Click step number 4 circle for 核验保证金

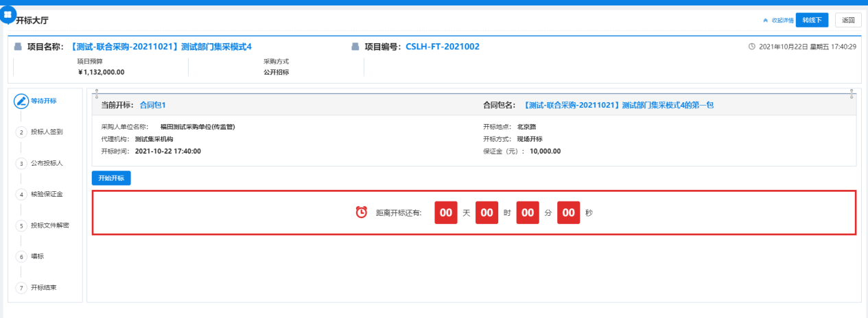(21, 195)
